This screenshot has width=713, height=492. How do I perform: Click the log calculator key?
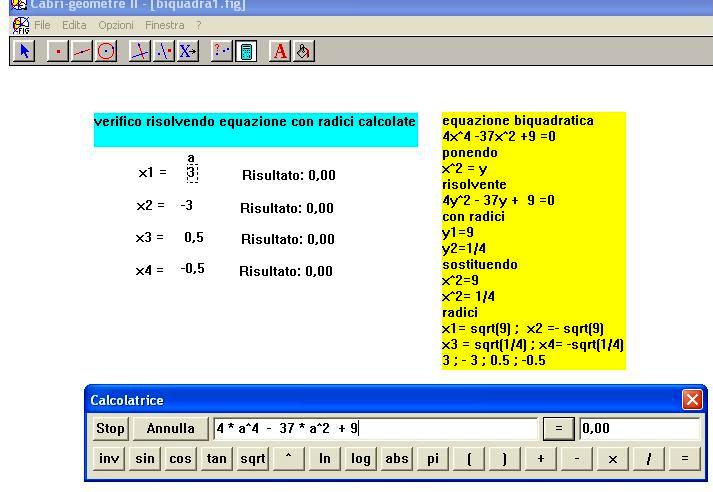361,458
